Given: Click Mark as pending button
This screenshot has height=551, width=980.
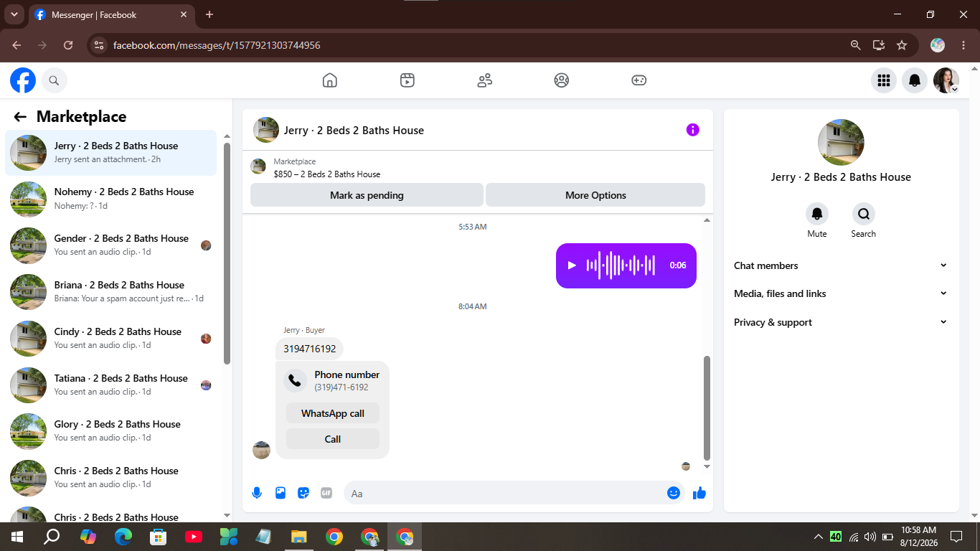Looking at the screenshot, I should [367, 195].
